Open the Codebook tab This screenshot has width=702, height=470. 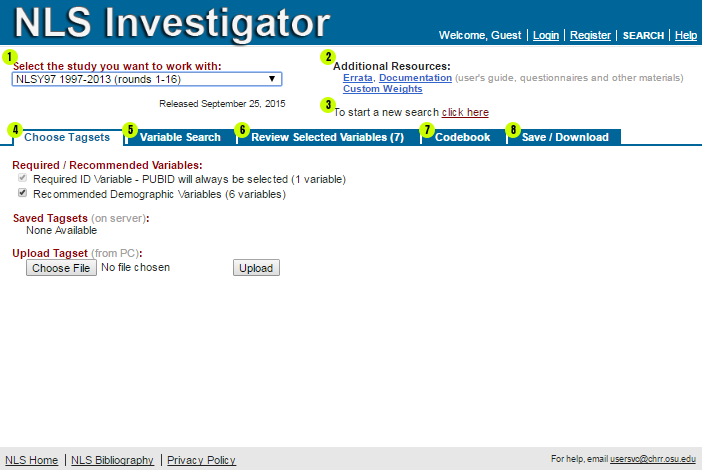pos(462,137)
